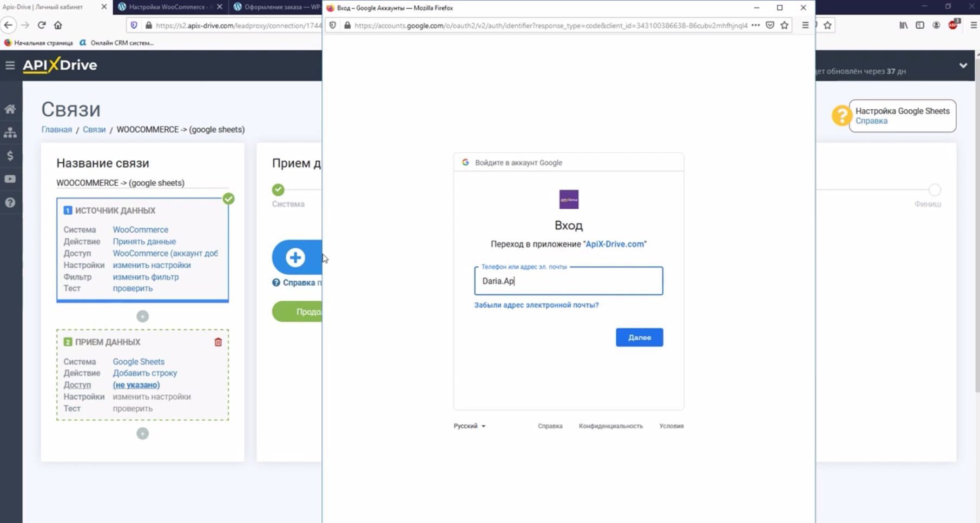Image resolution: width=980 pixels, height=523 pixels.
Task: Open the billing dollar icon in sidebar
Action: coord(10,156)
